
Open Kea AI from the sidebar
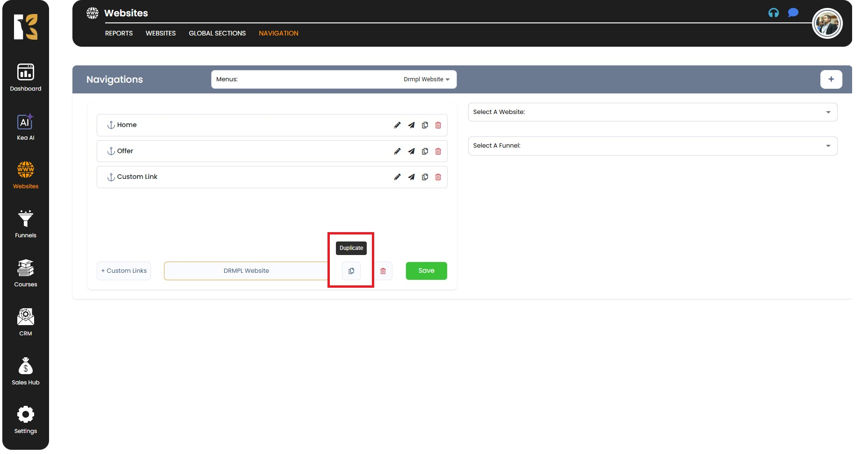point(26,127)
